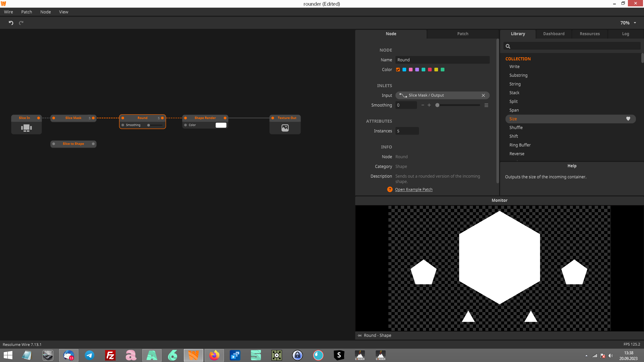Open the Patch menu

click(x=26, y=12)
